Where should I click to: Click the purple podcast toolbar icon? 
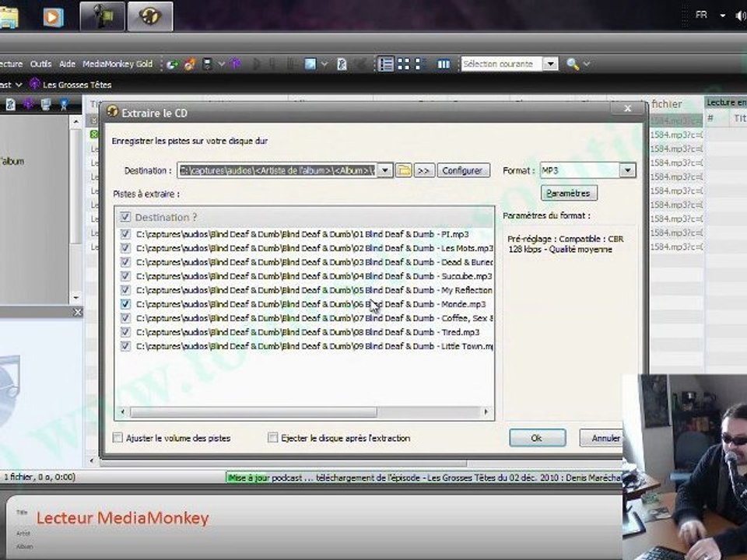click(x=235, y=64)
